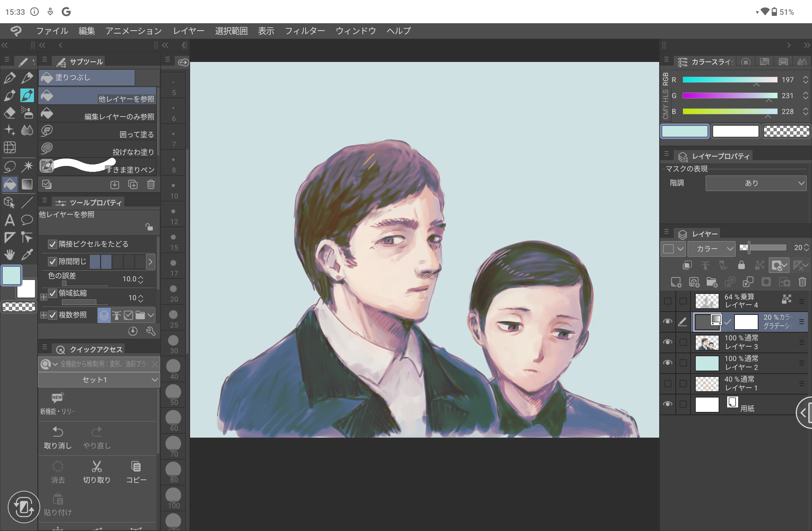Open the ファイル menu

(x=52, y=31)
